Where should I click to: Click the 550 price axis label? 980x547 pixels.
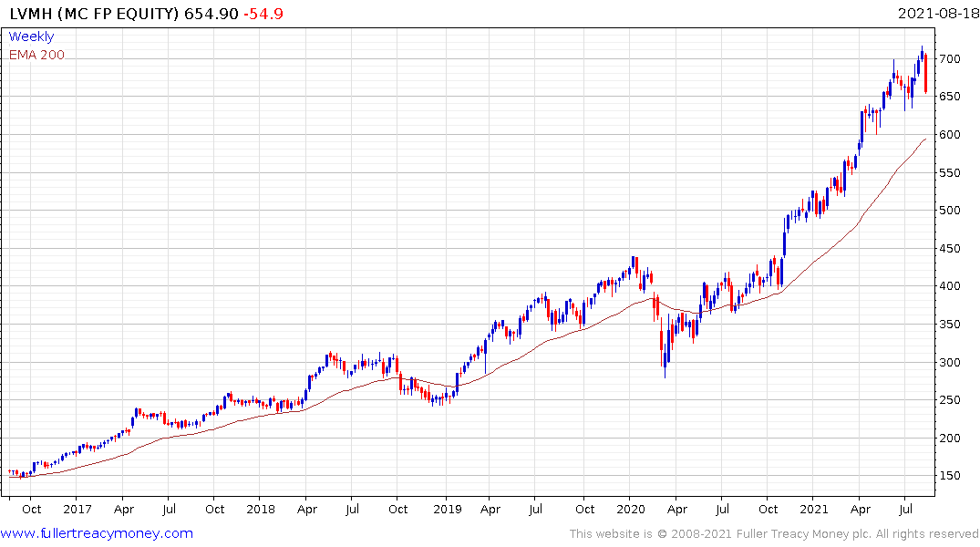tap(949, 172)
